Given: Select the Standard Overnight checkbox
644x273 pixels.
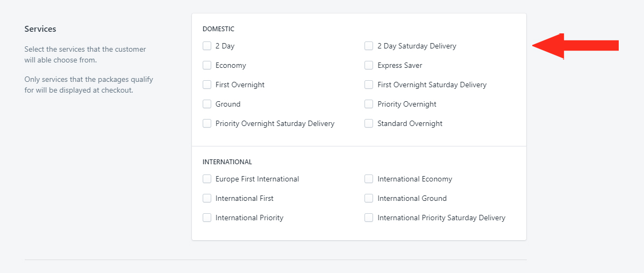Looking at the screenshot, I should pyautogui.click(x=369, y=123).
